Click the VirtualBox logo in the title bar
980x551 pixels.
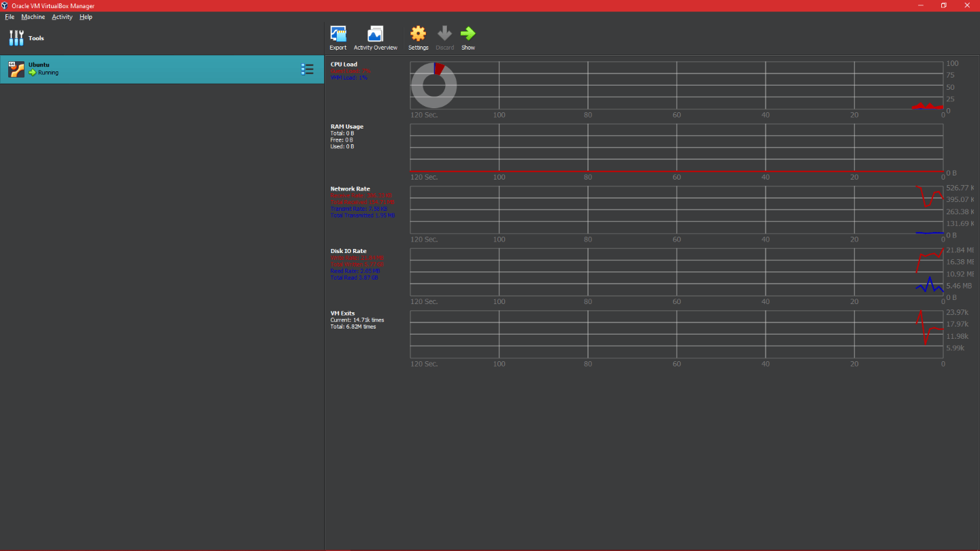point(5,5)
